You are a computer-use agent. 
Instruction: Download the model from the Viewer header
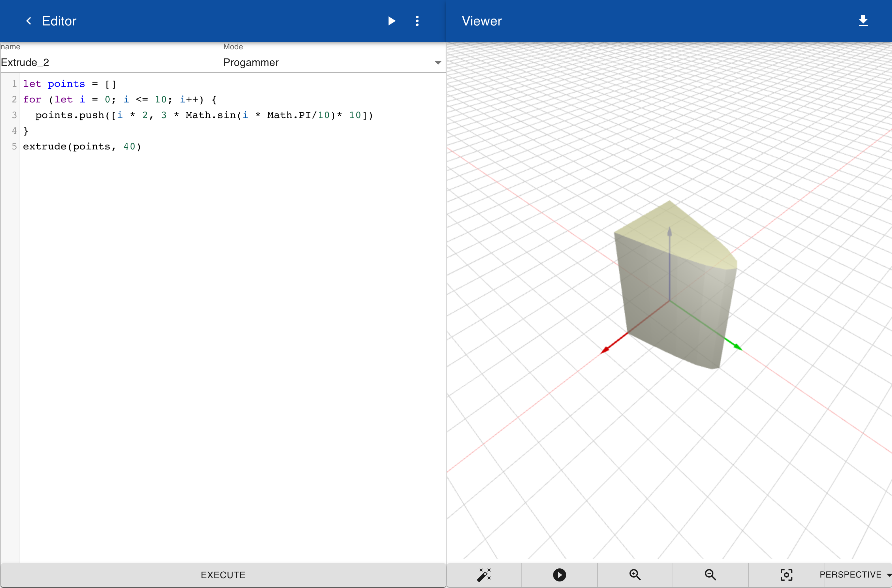(x=863, y=21)
